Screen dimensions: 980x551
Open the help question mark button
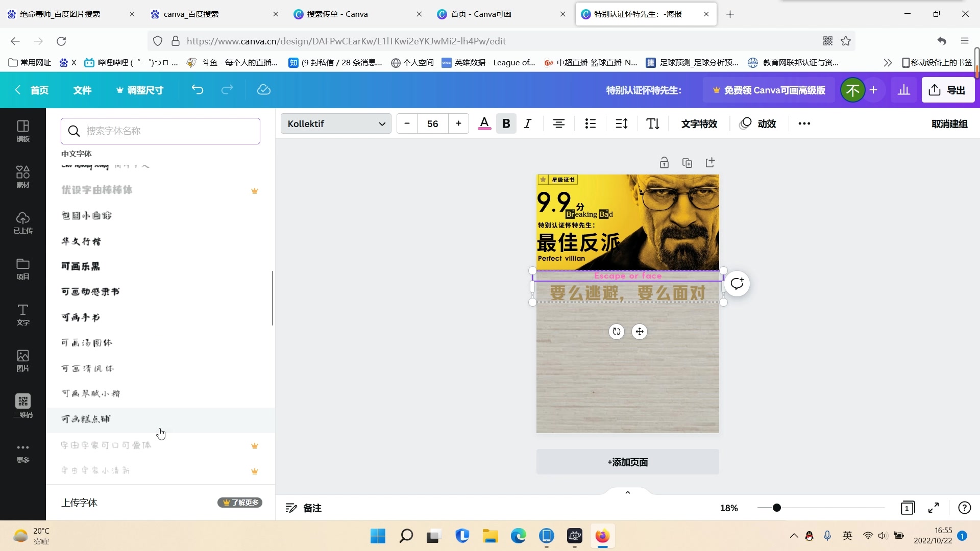(964, 508)
